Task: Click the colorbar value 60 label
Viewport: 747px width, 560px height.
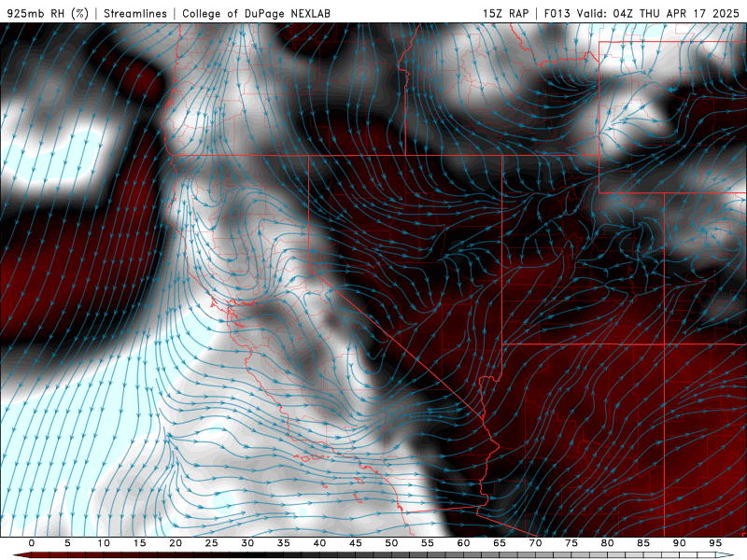Action: [463, 543]
